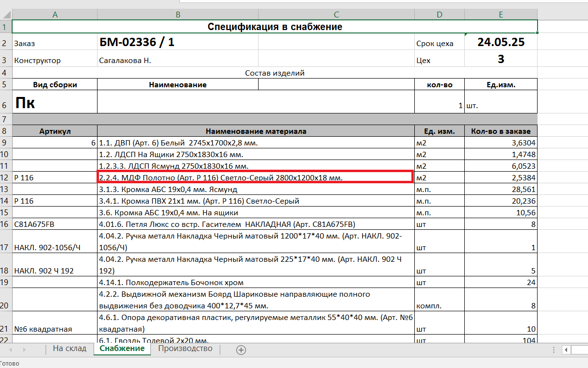Click the 'Пк' assembly type cell
The width and height of the screenshot is (588, 368).
click(55, 102)
